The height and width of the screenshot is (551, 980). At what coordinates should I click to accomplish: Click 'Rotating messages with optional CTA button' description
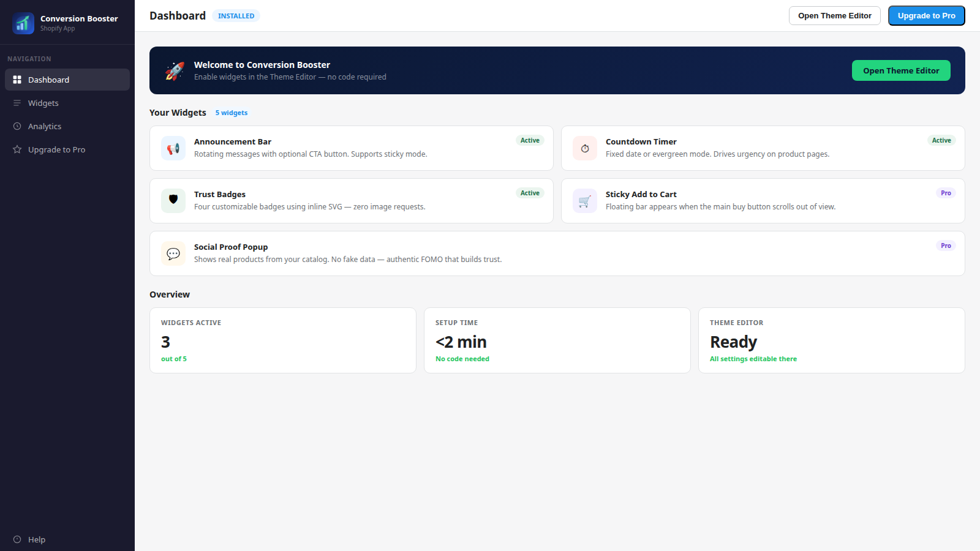[x=311, y=154]
